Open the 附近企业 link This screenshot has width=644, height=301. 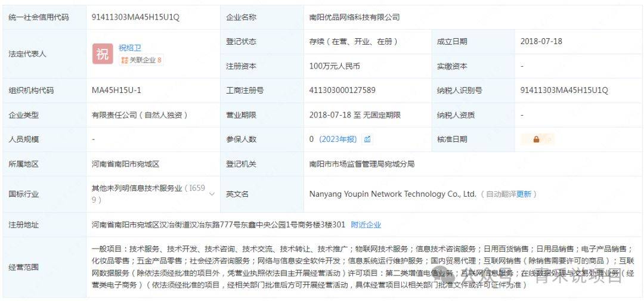coord(366,225)
